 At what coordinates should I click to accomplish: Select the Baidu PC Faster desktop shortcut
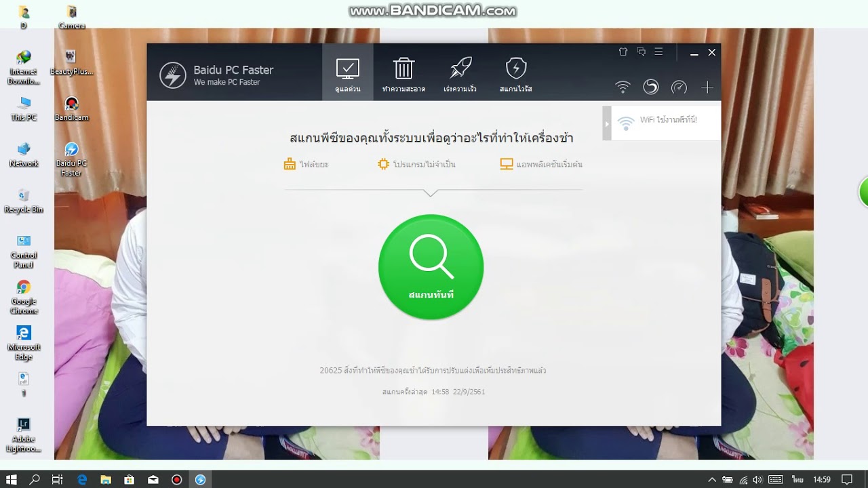[71, 159]
